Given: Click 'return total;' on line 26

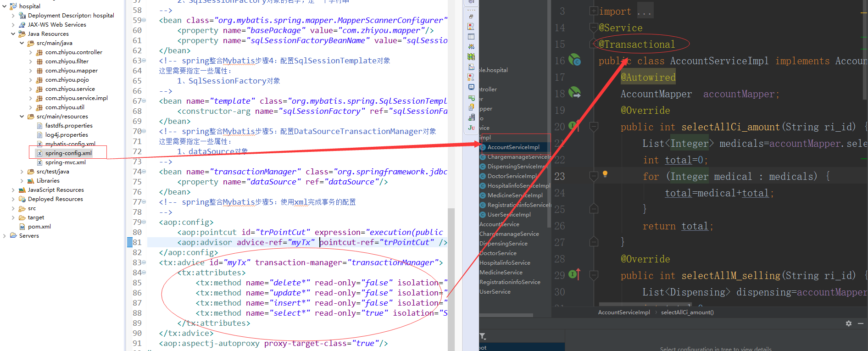Looking at the screenshot, I should 678,226.
